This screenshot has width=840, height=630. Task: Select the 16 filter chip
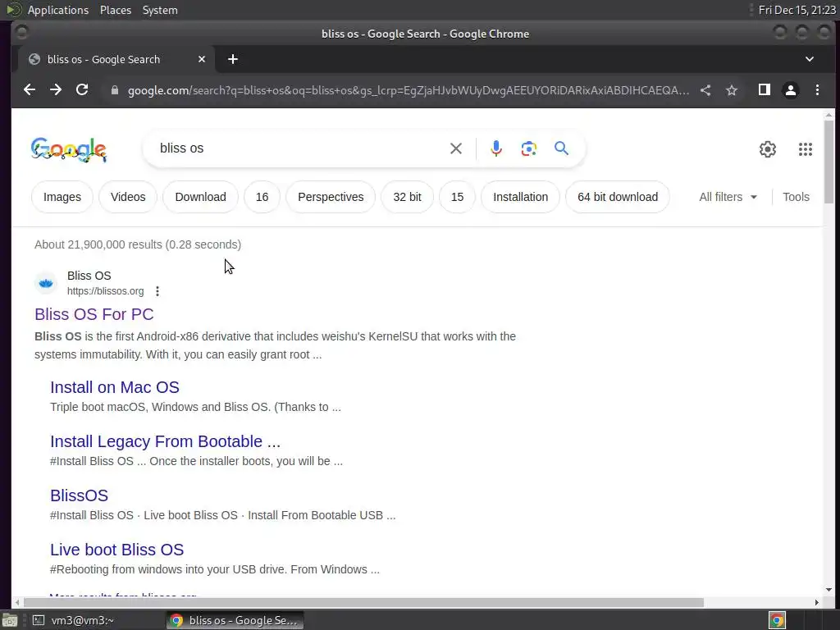(262, 197)
